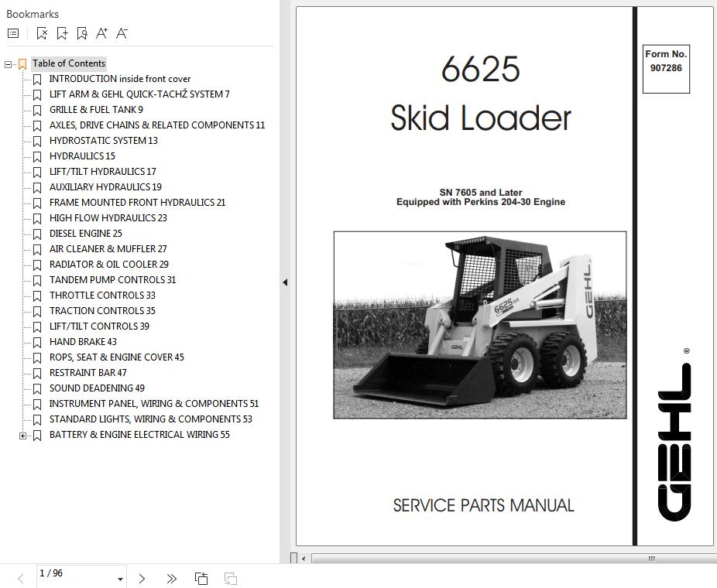Open HYDRAULICS 15 bookmark
Screen dimensions: 717x588
coord(82,156)
